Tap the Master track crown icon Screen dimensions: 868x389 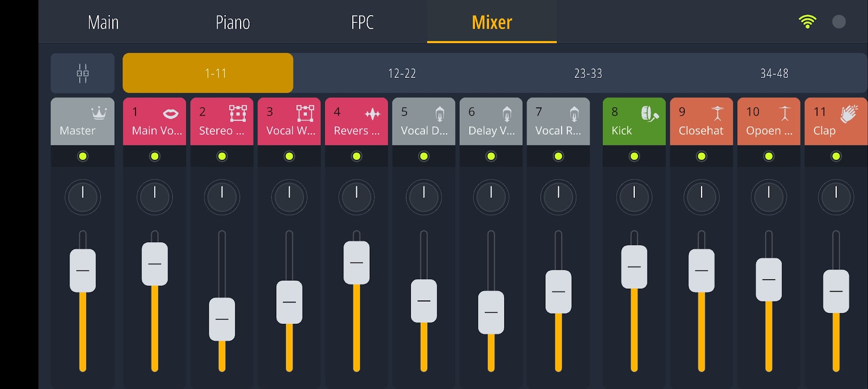pos(99,113)
